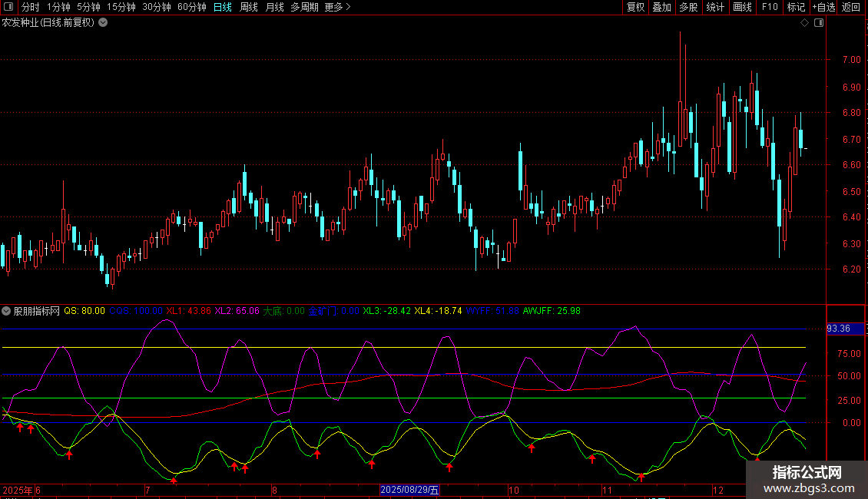868x499 pixels.
Task: Select the 月线 monthly period
Action: pos(274,8)
